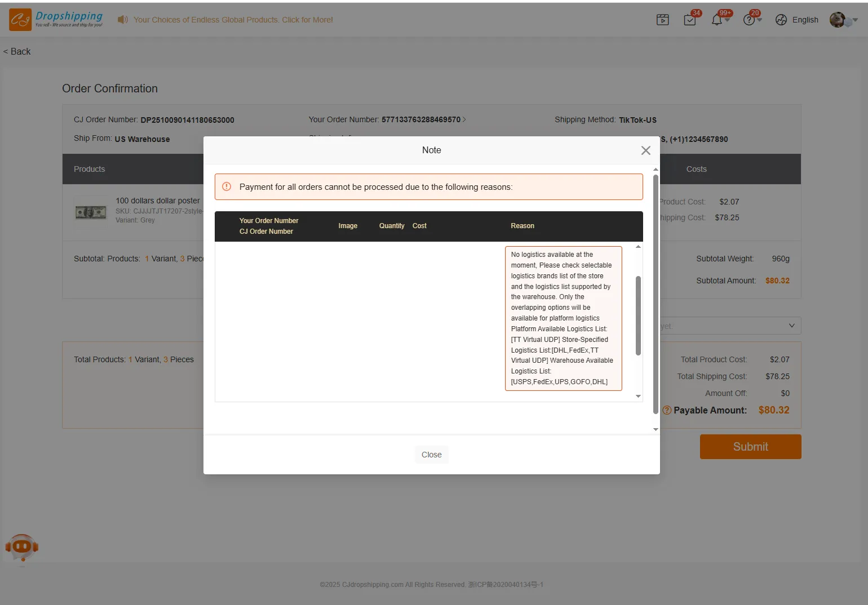Viewport: 868px width, 605px height.
Task: Click the 100 dollars poster product thumbnail
Action: [x=91, y=212]
